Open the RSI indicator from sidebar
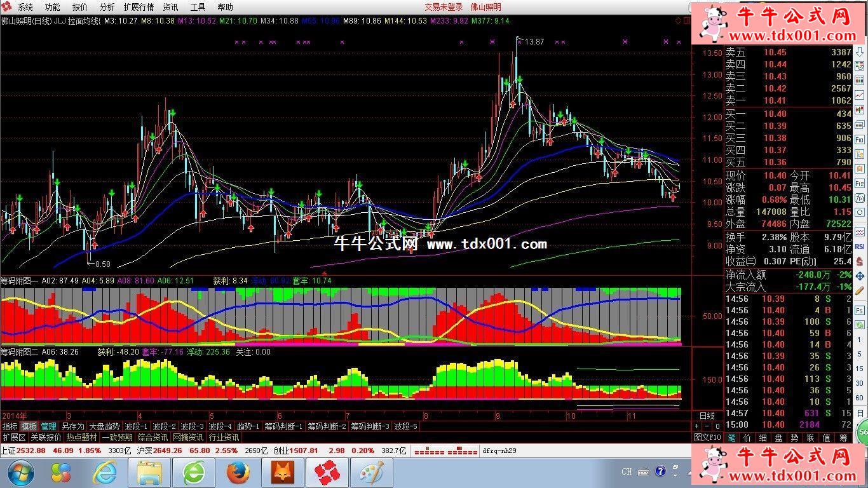Image resolution: width=868 pixels, height=488 pixels. tap(860, 247)
